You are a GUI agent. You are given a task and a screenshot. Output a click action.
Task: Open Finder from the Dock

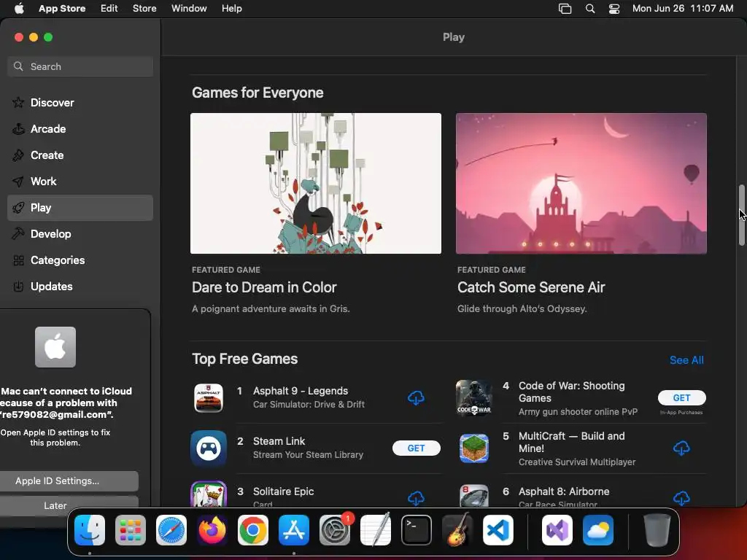(x=90, y=530)
